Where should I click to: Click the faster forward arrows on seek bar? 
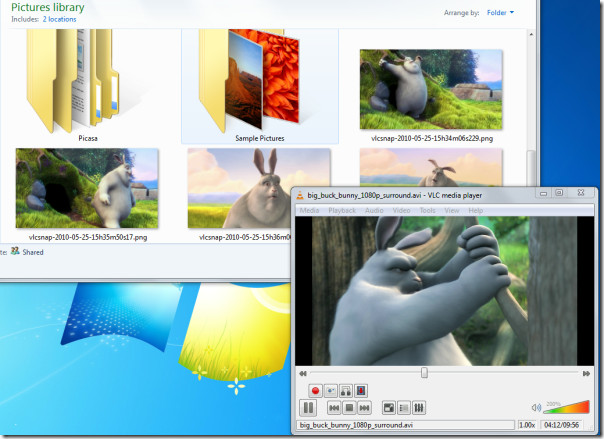point(586,373)
